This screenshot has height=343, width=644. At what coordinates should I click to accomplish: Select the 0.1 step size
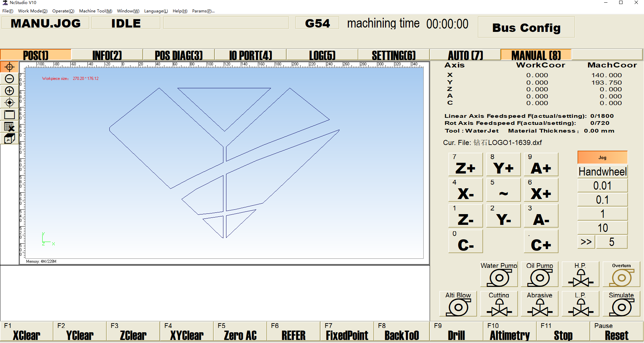tap(602, 200)
